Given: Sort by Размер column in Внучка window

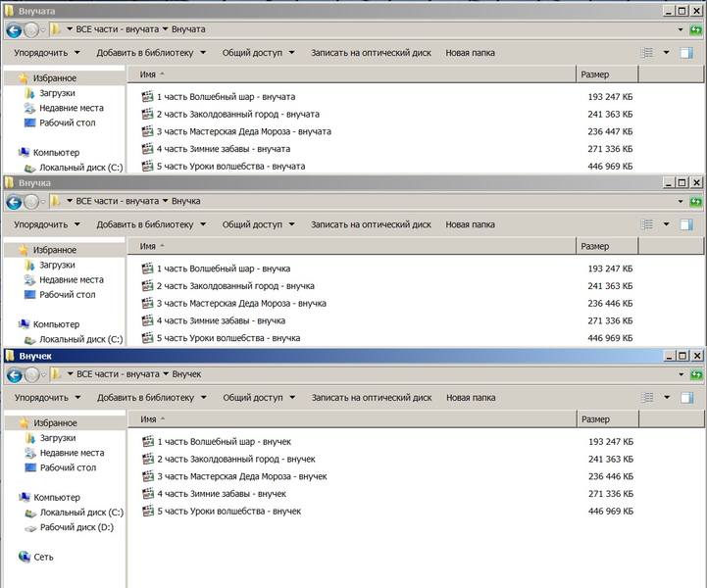Looking at the screenshot, I should [607, 246].
